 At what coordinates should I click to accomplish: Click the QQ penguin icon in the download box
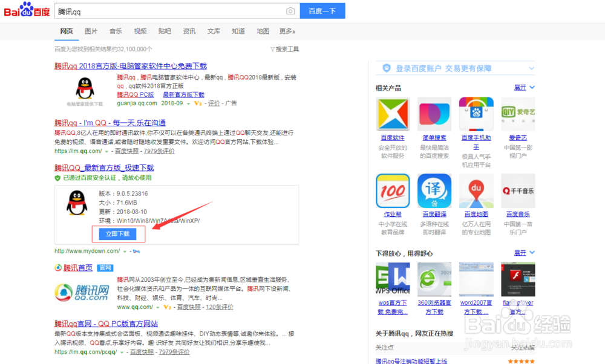[x=77, y=203]
